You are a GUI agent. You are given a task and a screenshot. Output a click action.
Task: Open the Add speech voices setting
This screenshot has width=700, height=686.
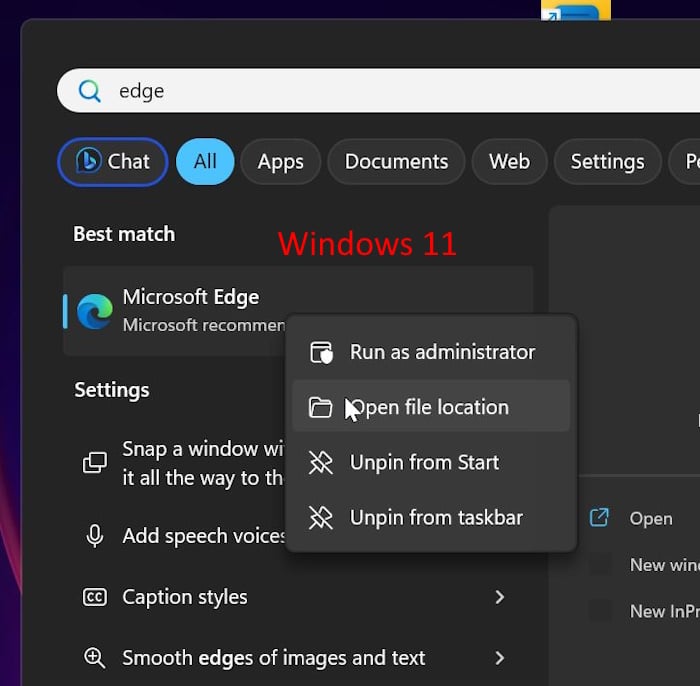click(176, 536)
